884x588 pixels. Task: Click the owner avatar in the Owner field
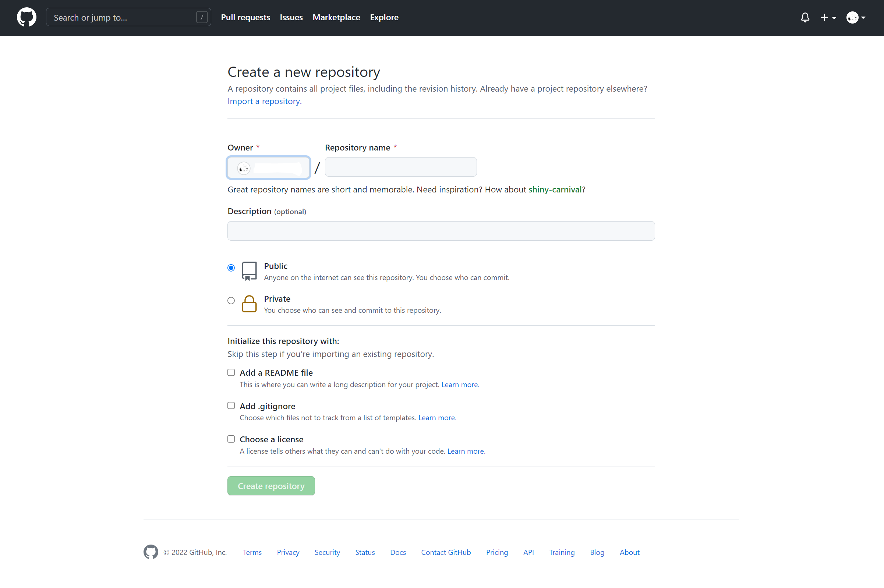click(x=243, y=168)
